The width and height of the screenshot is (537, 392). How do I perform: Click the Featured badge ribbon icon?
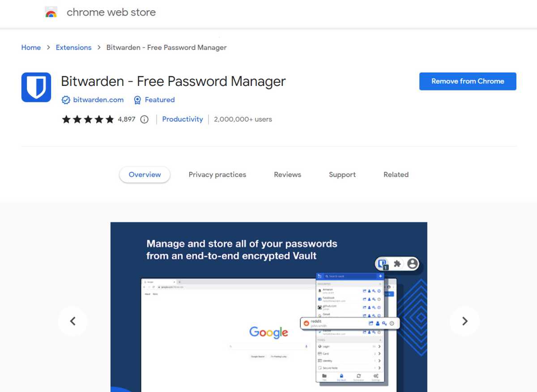click(x=137, y=100)
